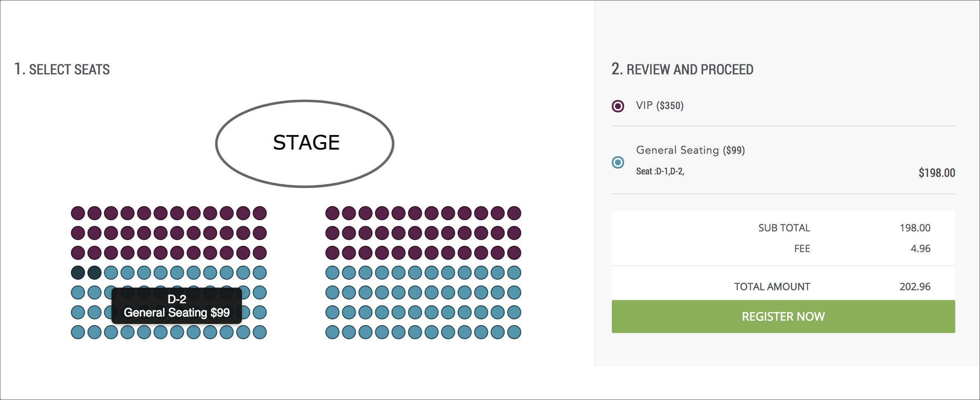Screen dimensions: 980x400
Task: Deselect the darkened seat D-2
Action: pyautogui.click(x=95, y=273)
